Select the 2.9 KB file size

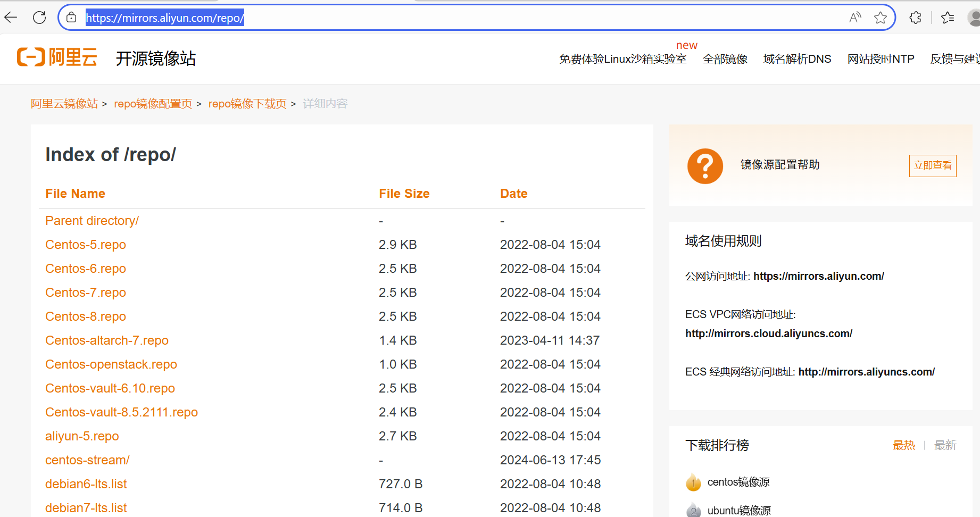click(398, 245)
